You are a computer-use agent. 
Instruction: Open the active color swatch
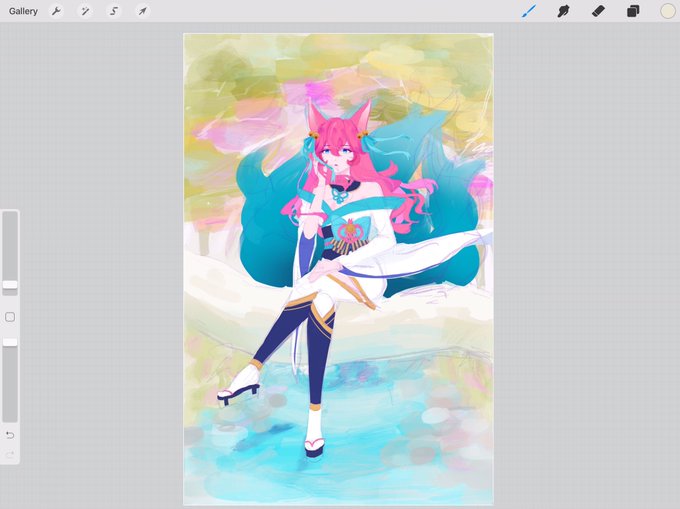click(x=668, y=11)
